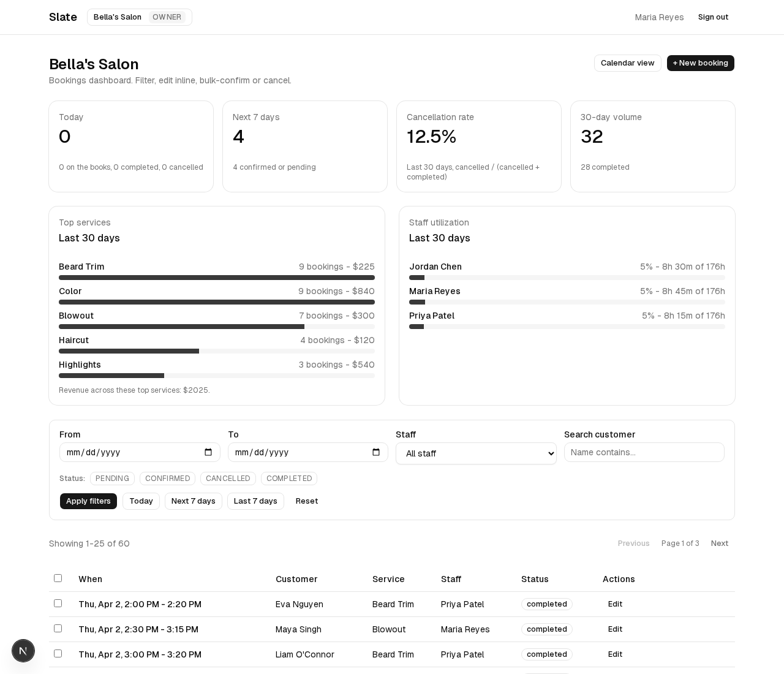Select the Next 7 days quick filter
784x674 pixels.
[194, 501]
